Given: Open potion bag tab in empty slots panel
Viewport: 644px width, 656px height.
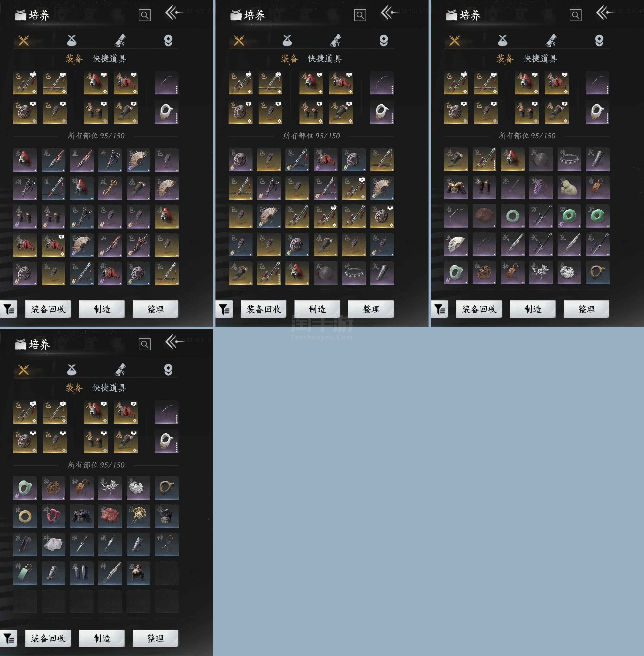Looking at the screenshot, I should [x=72, y=370].
